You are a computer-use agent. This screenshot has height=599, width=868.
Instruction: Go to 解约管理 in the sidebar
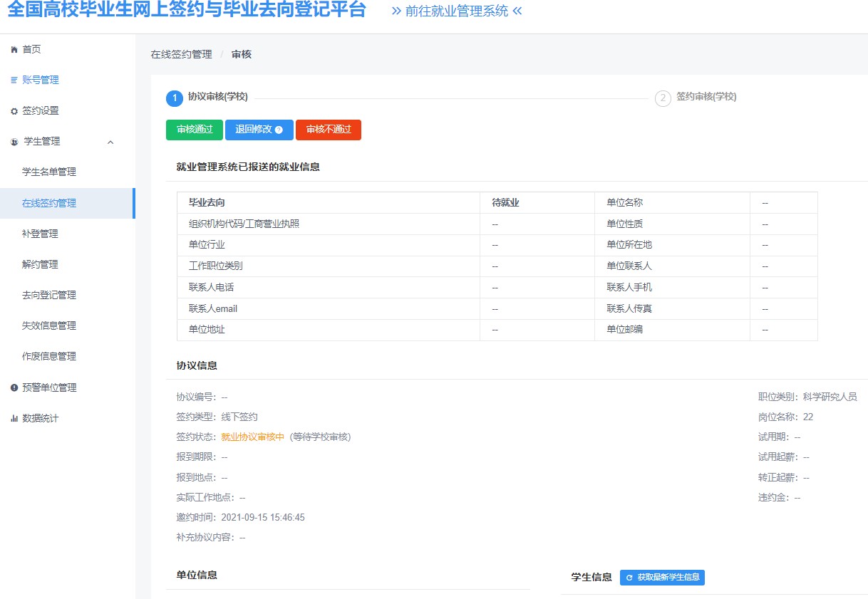click(x=40, y=264)
